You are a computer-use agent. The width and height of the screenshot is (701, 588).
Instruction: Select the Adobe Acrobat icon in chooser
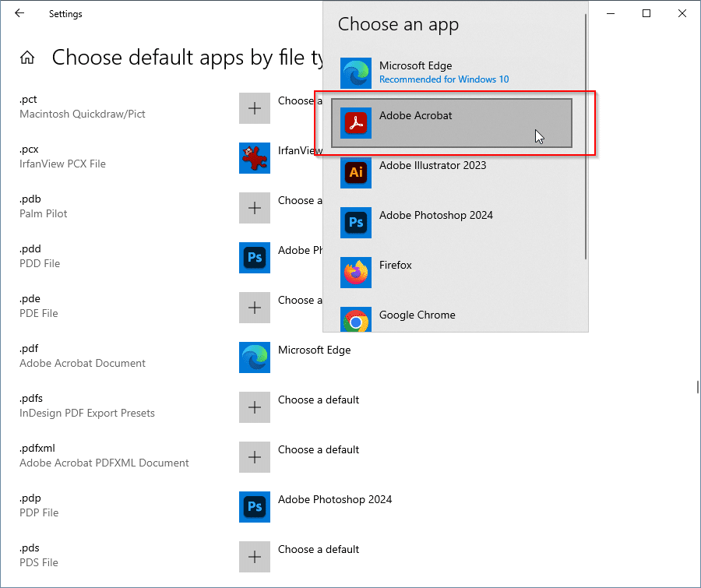coord(355,123)
